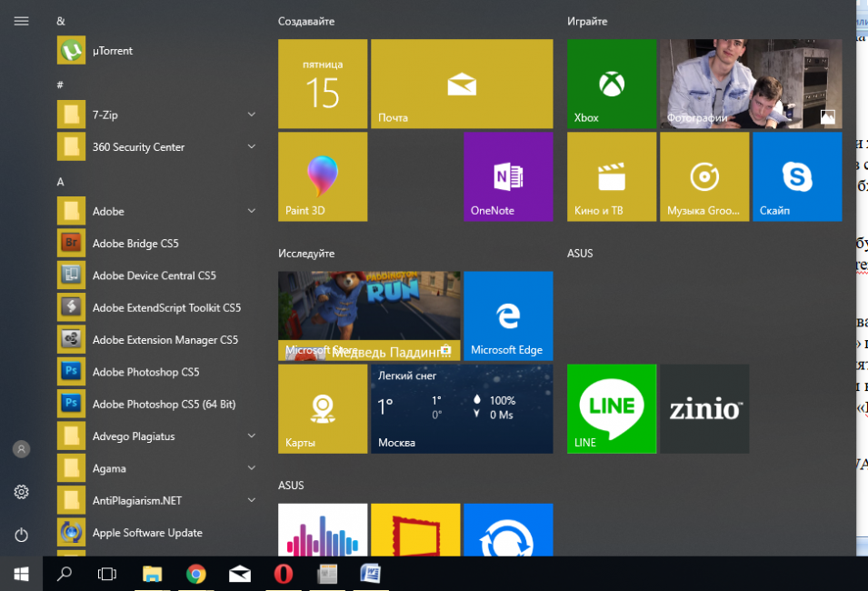
Task: Expand the hamburger menu in Start
Action: 21,21
